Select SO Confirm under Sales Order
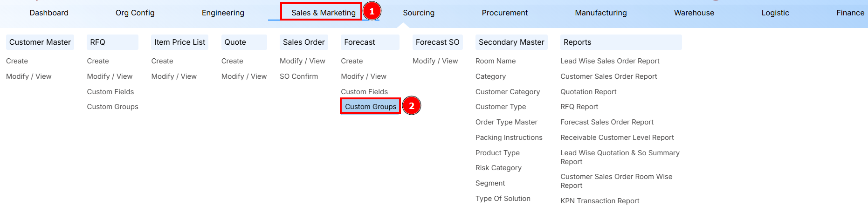 298,76
